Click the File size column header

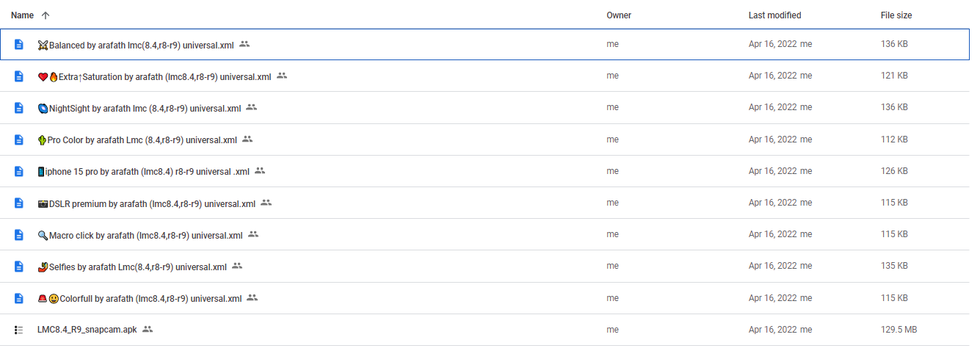pyautogui.click(x=896, y=15)
